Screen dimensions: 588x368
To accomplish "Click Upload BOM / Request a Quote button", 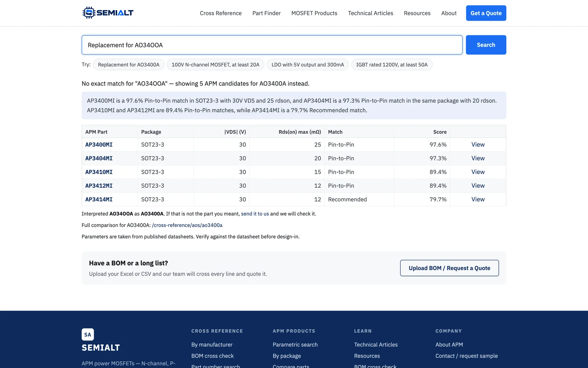I will coord(449,268).
